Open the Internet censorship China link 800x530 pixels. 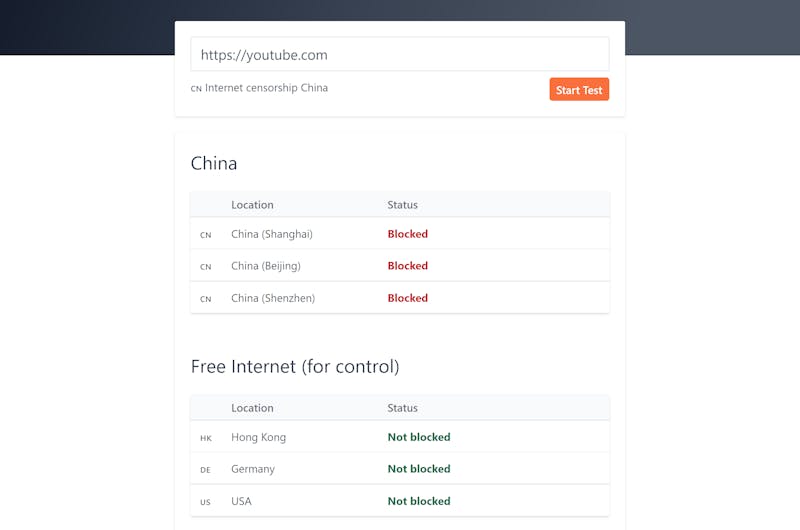coord(266,88)
